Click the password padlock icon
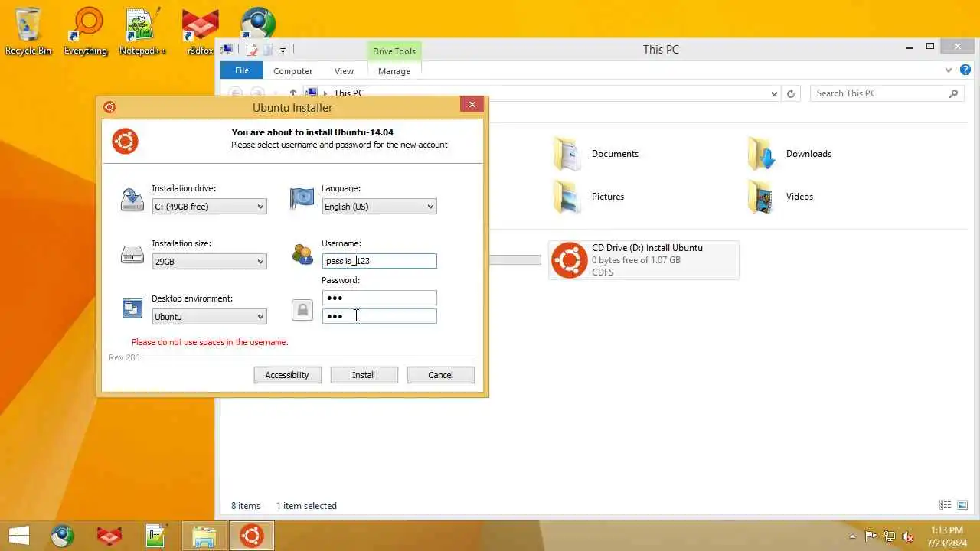The height and width of the screenshot is (551, 980). click(x=302, y=310)
